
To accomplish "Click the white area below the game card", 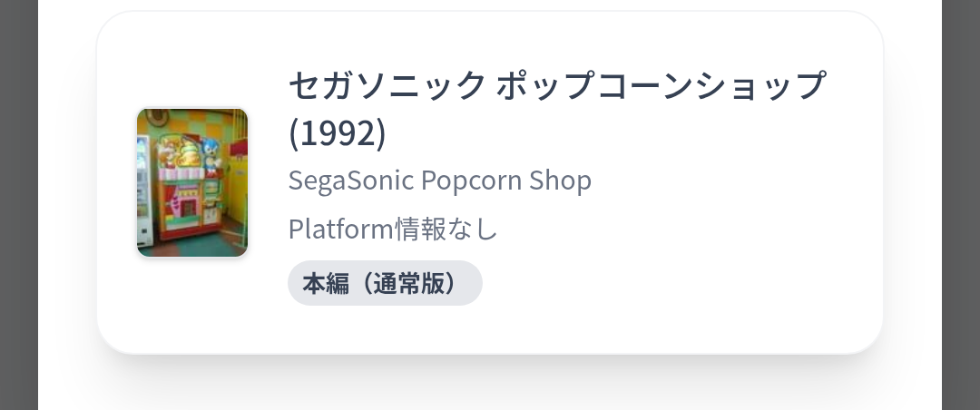I will [490, 386].
